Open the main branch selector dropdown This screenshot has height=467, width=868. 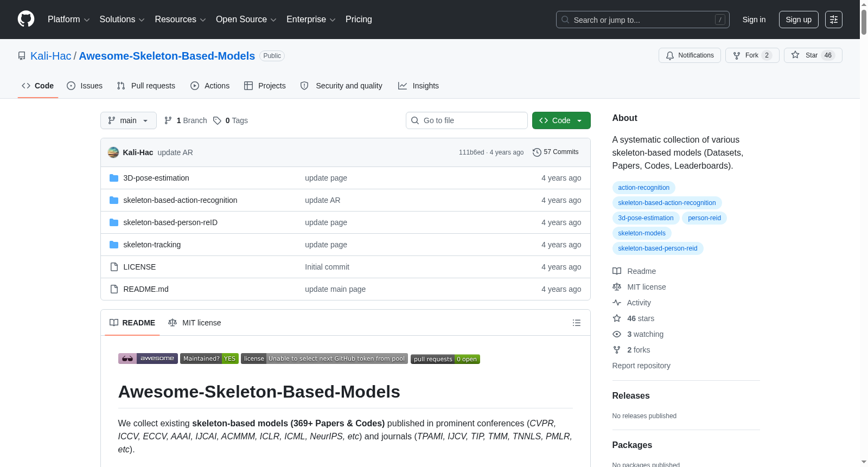(x=129, y=120)
